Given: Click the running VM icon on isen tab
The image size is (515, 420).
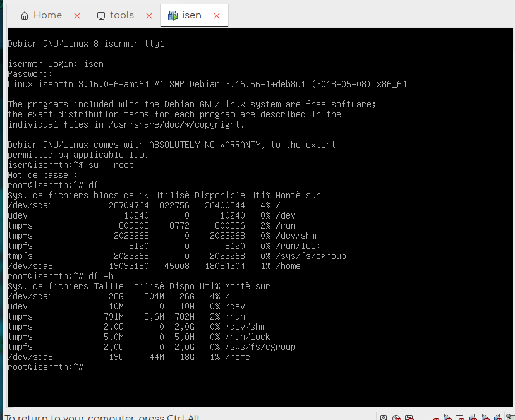Looking at the screenshot, I should click(173, 16).
